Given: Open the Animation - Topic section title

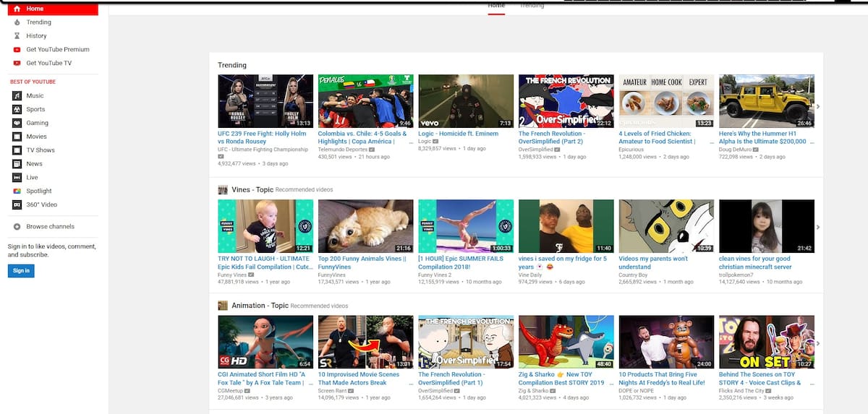Looking at the screenshot, I should [260, 306].
